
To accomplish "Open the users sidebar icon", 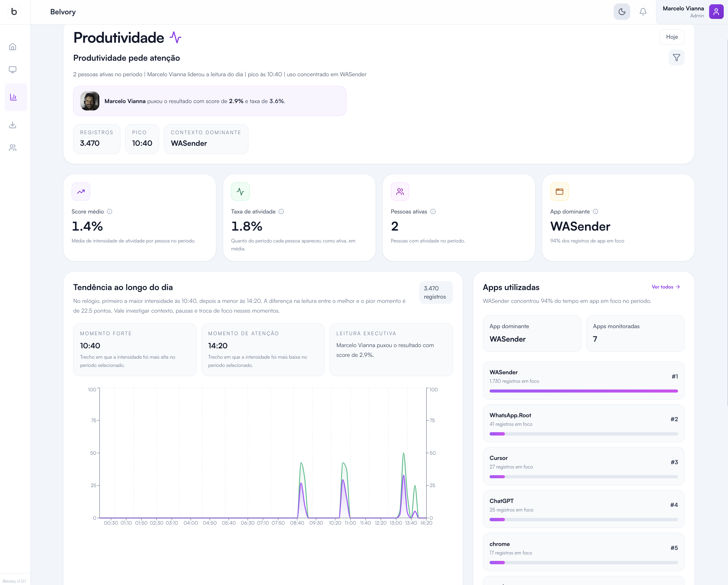I will click(x=12, y=148).
